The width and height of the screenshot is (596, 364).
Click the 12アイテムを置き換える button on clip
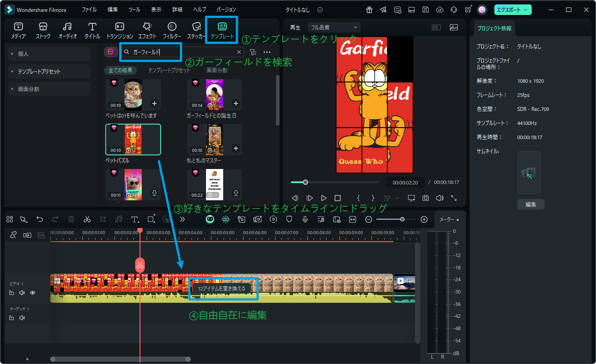pyautogui.click(x=222, y=289)
